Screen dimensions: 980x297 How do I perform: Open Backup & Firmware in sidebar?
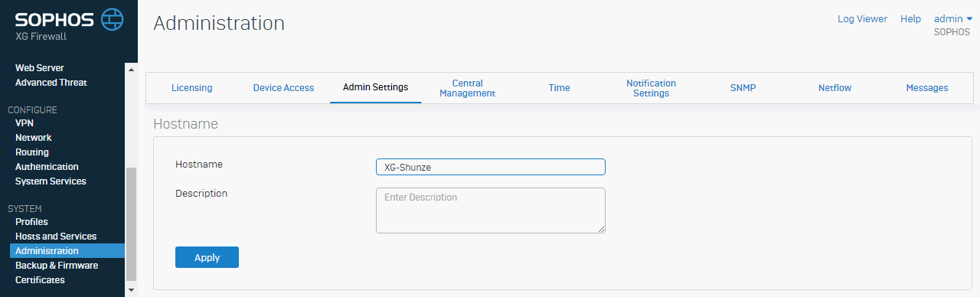tap(57, 266)
